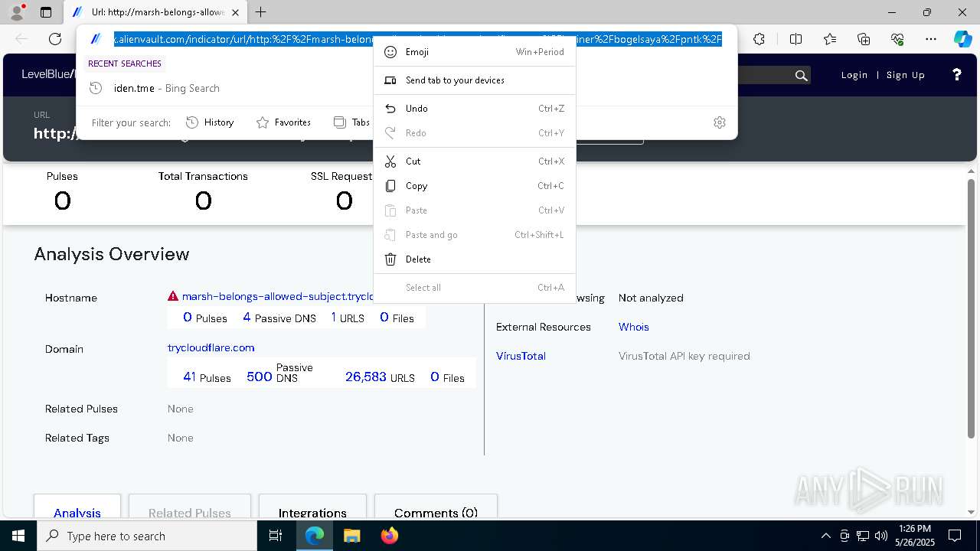Click the page vertical scrollbar
The height and width of the screenshot is (551, 980).
971,308
